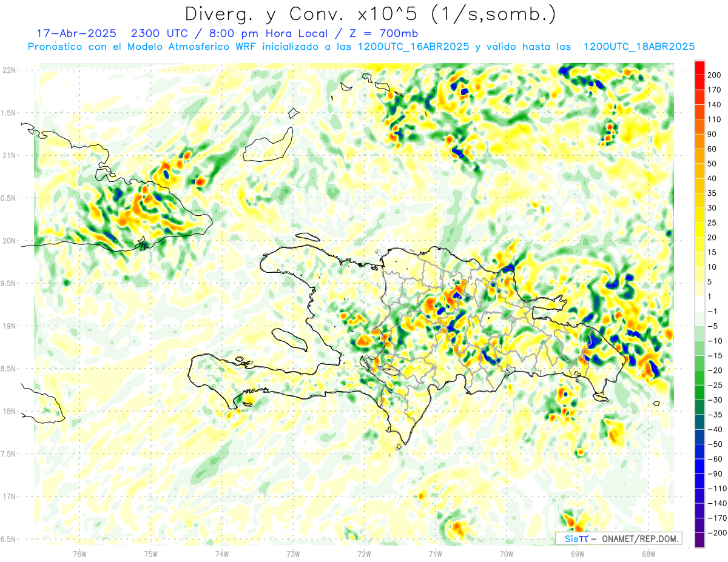
Task: Click the "20N" latitude label
Action: 10,241
